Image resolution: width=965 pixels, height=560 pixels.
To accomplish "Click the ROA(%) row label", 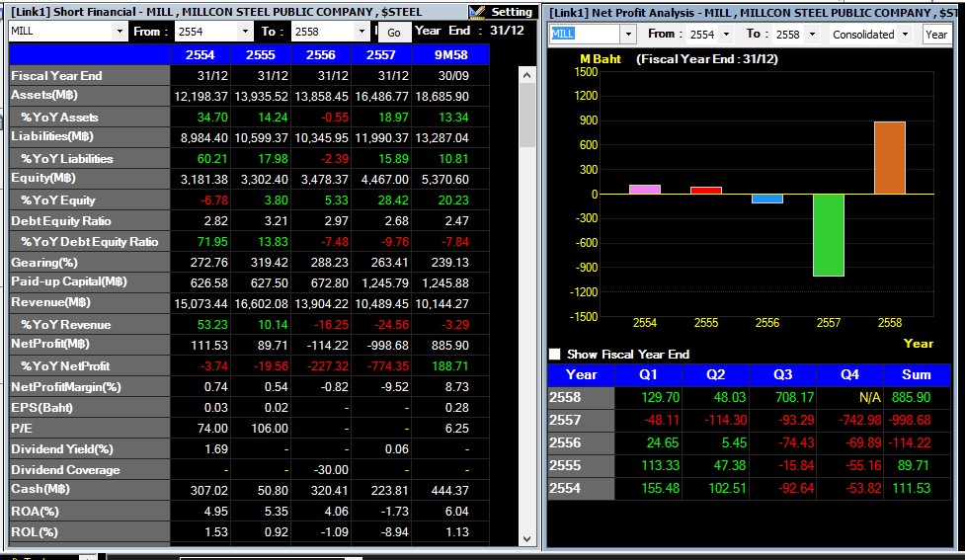I will [x=90, y=512].
